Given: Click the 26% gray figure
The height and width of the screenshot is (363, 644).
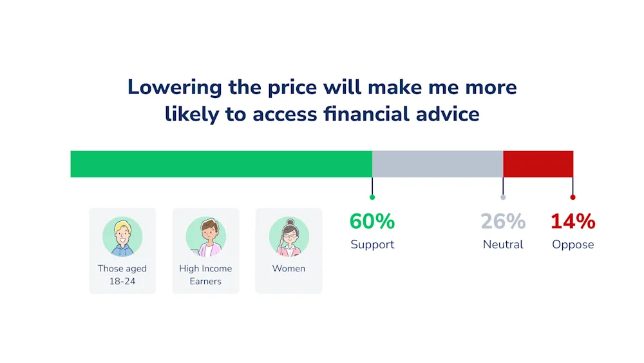Looking at the screenshot, I should pyautogui.click(x=503, y=221).
